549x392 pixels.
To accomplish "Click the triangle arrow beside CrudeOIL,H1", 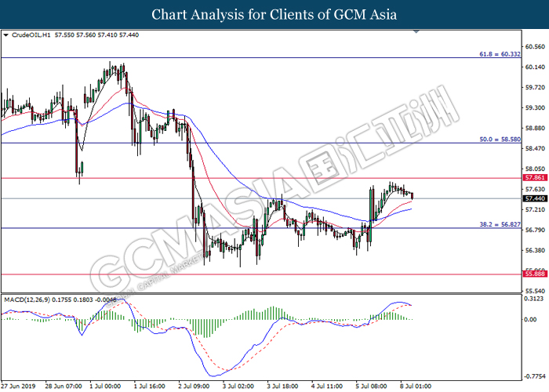I will coord(6,35).
